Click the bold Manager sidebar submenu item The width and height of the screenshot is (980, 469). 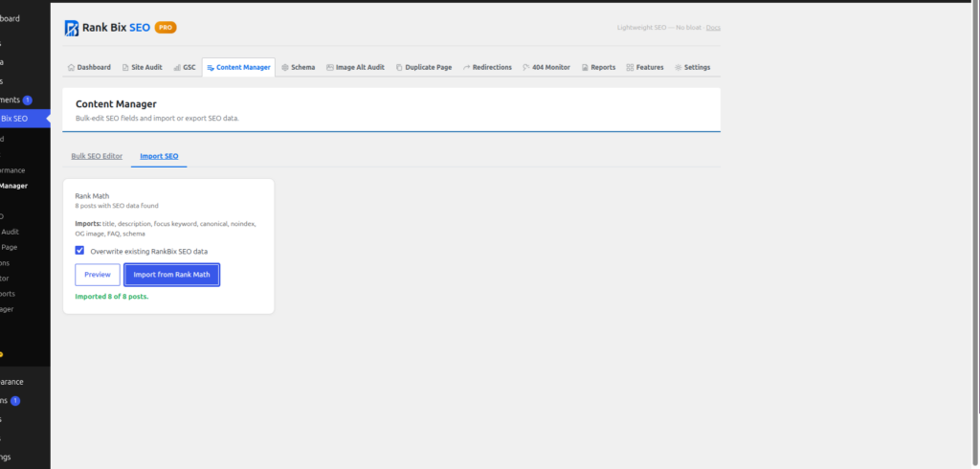pos(13,186)
